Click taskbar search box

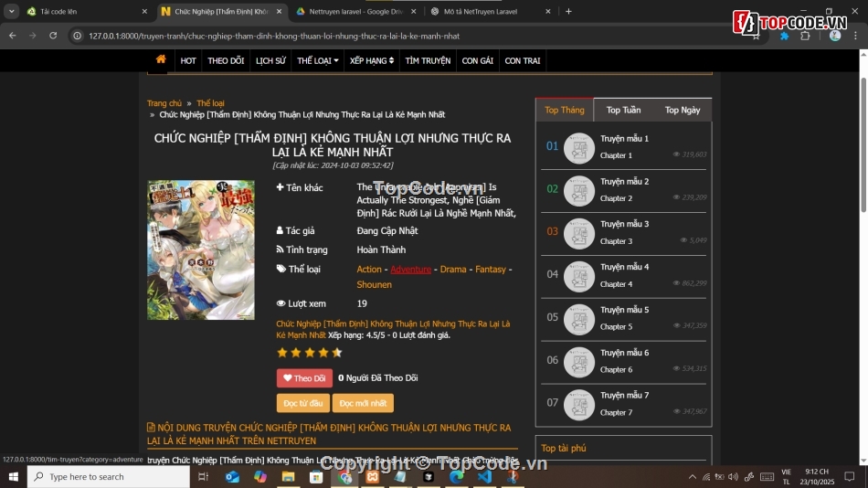point(109,477)
